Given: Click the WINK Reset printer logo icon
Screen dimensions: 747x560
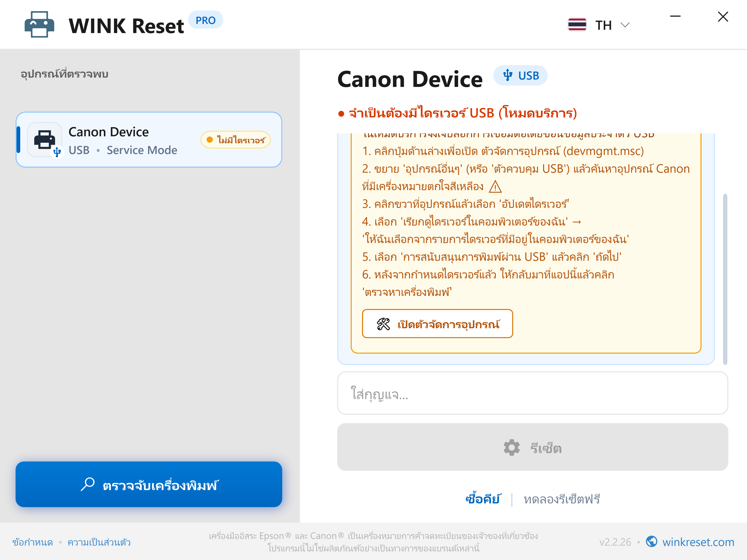Looking at the screenshot, I should tap(39, 25).
